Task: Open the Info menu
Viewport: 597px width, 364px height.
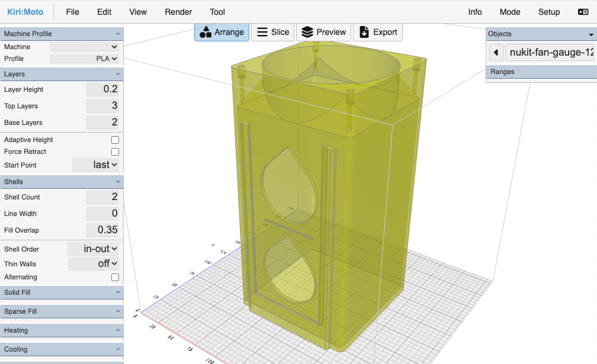Action: coord(475,12)
